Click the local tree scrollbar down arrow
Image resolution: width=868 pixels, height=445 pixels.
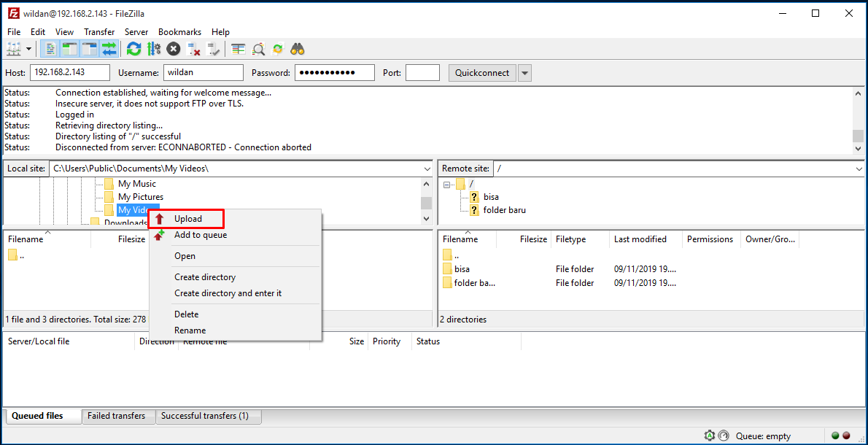point(427,218)
